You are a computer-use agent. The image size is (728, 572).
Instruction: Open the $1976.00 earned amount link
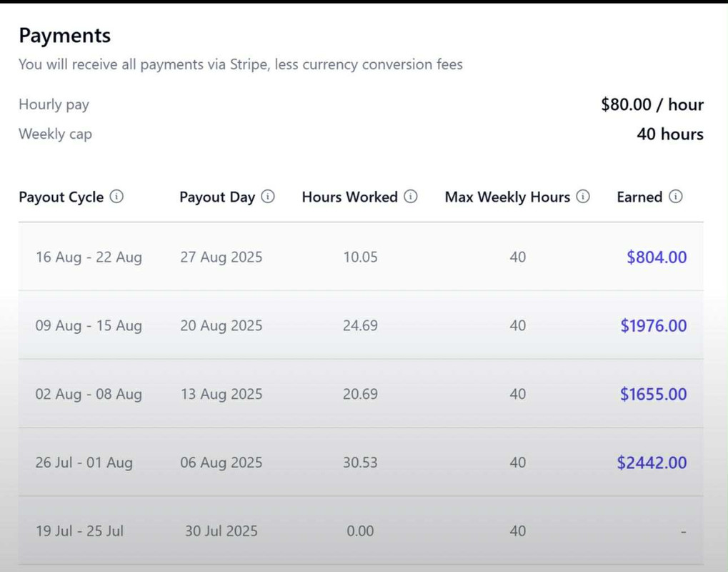click(x=653, y=325)
